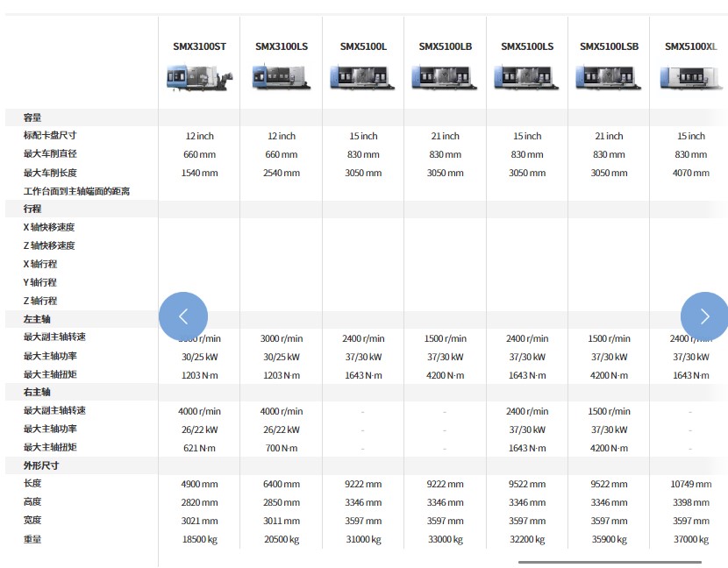Open the SMX3100LS machine image
This screenshot has width=728, height=568.
pyautogui.click(x=282, y=77)
